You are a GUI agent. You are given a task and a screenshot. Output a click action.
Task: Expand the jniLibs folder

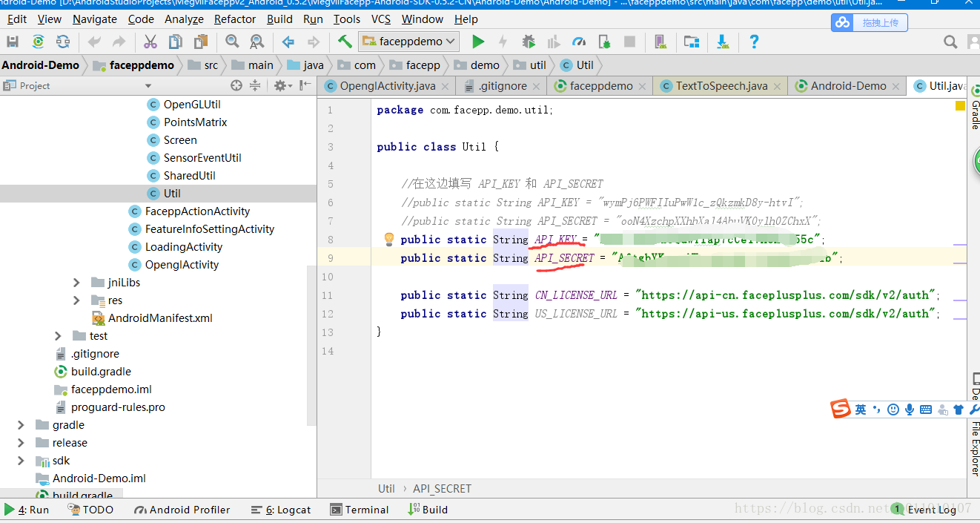tap(76, 283)
